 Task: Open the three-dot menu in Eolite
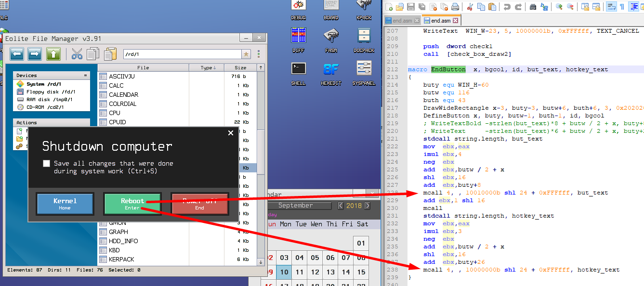[259, 54]
